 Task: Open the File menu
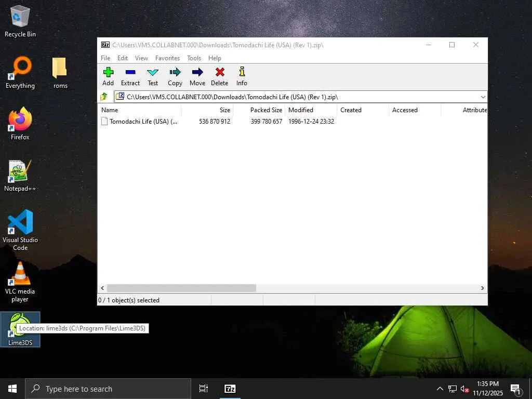click(105, 58)
